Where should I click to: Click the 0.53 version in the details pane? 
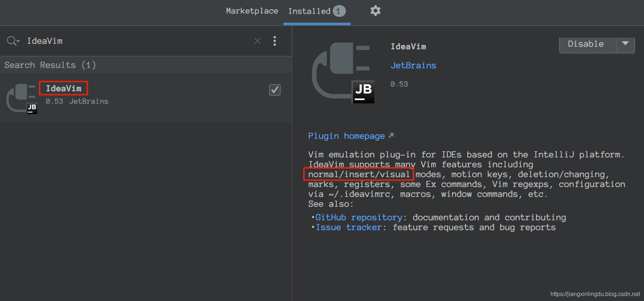399,84
